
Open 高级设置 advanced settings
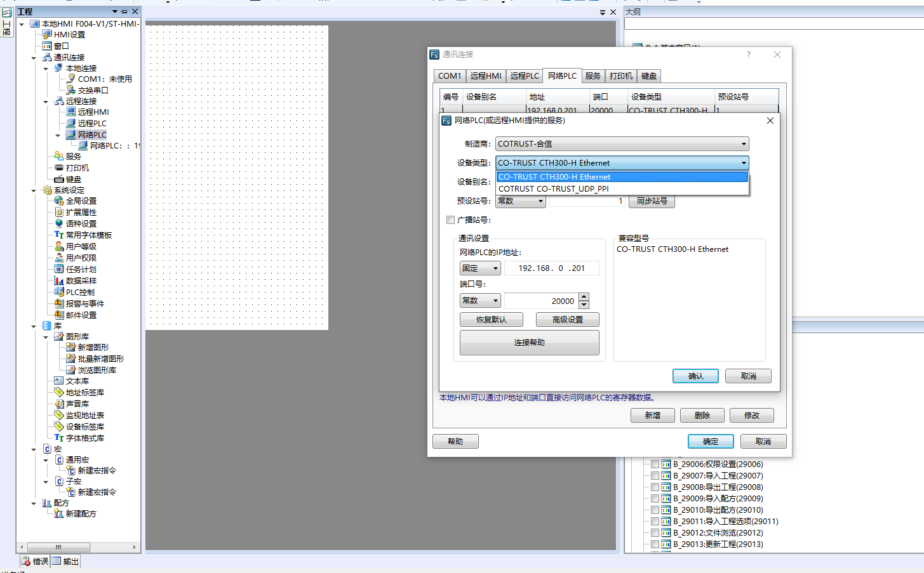pos(568,320)
